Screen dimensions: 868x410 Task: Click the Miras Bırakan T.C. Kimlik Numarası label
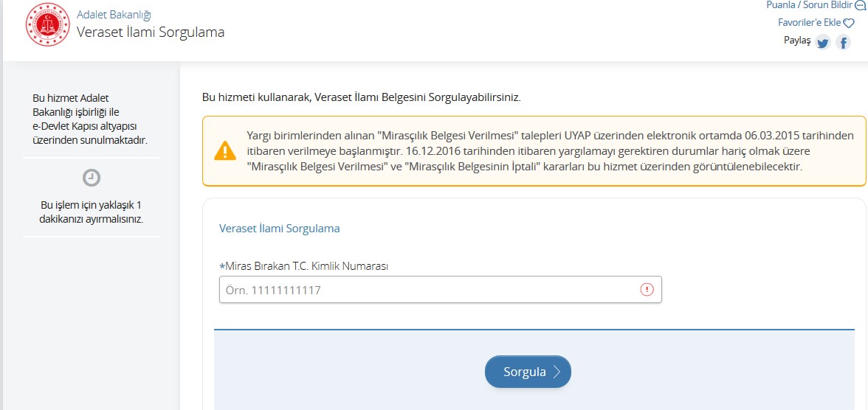click(x=304, y=266)
